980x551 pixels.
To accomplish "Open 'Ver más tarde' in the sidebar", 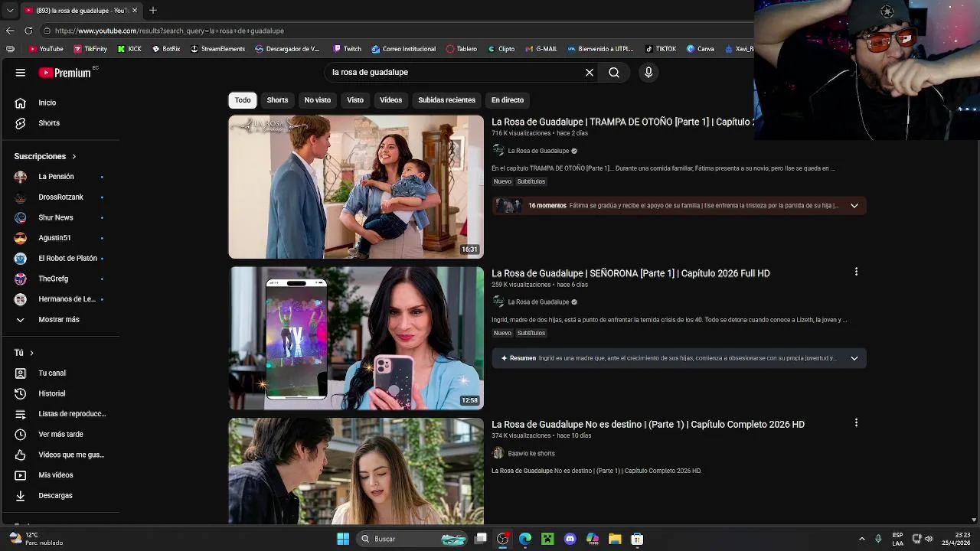I will point(60,435).
